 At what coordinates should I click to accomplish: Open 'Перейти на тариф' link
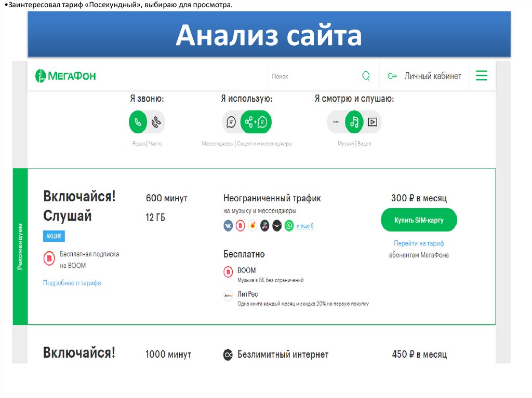(419, 243)
